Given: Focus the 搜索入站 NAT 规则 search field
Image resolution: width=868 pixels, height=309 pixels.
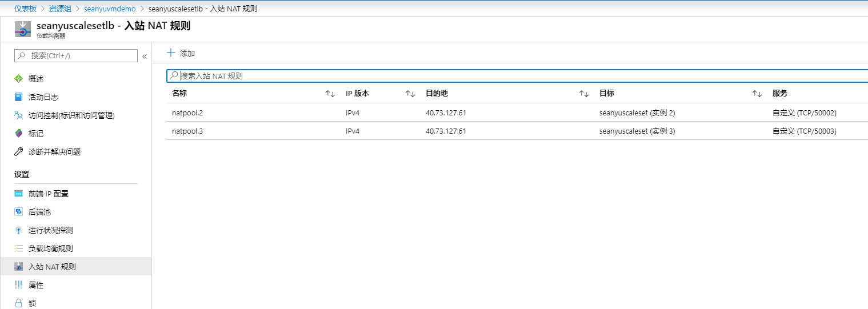Looking at the screenshot, I should [x=514, y=75].
